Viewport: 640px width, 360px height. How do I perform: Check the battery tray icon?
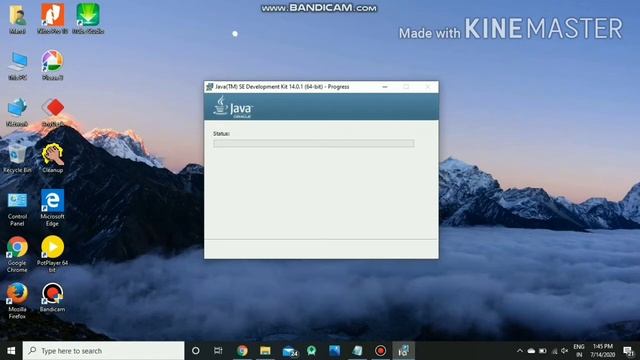point(542,351)
